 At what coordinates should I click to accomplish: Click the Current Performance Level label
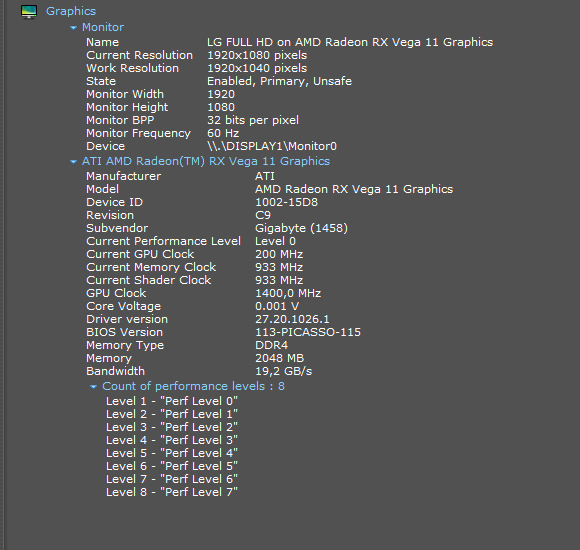(x=163, y=241)
